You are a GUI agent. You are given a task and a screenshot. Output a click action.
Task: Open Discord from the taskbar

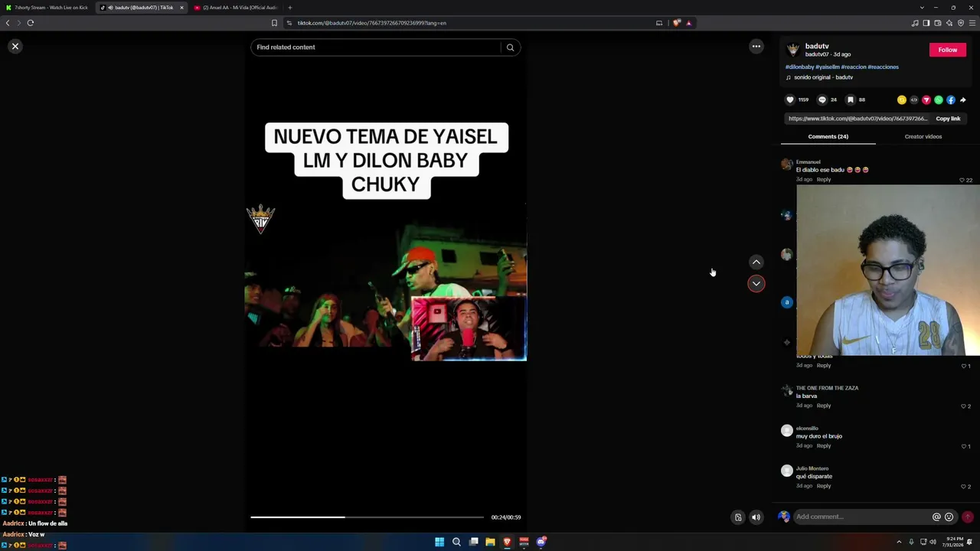click(541, 542)
